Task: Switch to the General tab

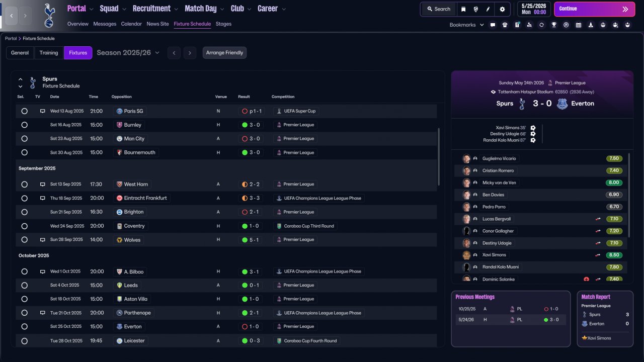Action: 20,53
